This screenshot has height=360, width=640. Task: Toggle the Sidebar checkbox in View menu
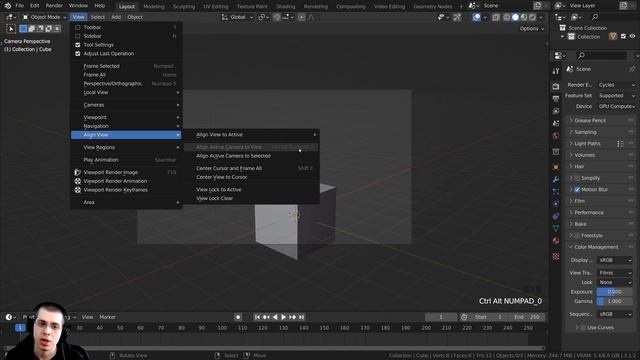point(78,36)
